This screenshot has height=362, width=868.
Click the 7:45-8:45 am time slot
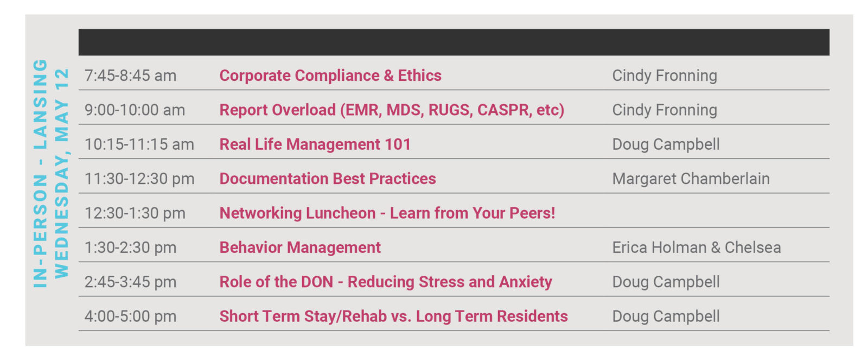130,75
